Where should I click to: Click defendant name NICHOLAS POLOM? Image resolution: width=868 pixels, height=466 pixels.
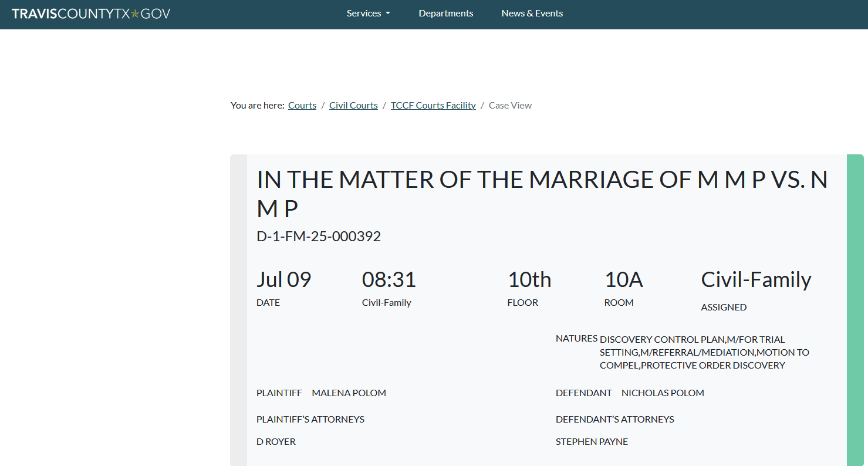pyautogui.click(x=663, y=393)
